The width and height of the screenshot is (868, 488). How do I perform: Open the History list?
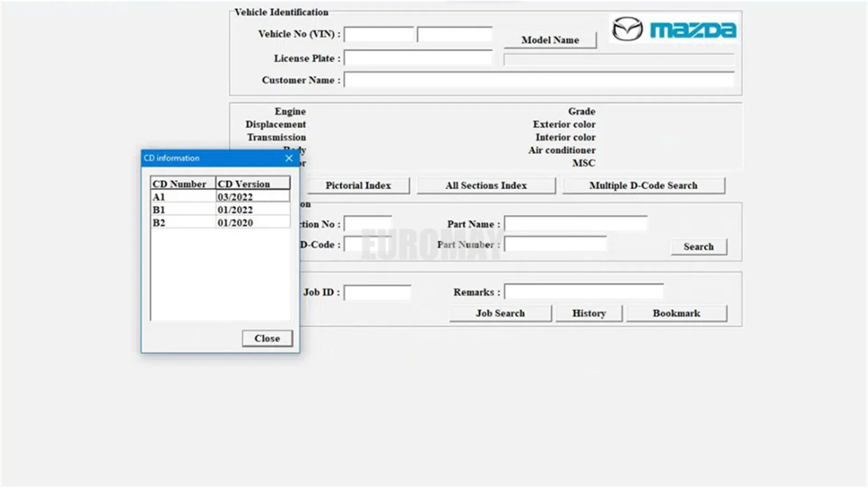589,313
